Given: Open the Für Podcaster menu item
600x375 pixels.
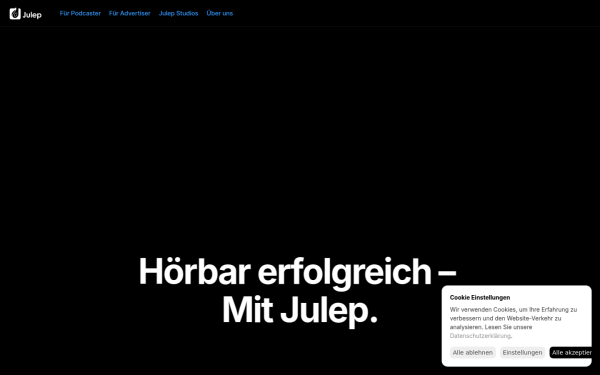Looking at the screenshot, I should pyautogui.click(x=80, y=13).
